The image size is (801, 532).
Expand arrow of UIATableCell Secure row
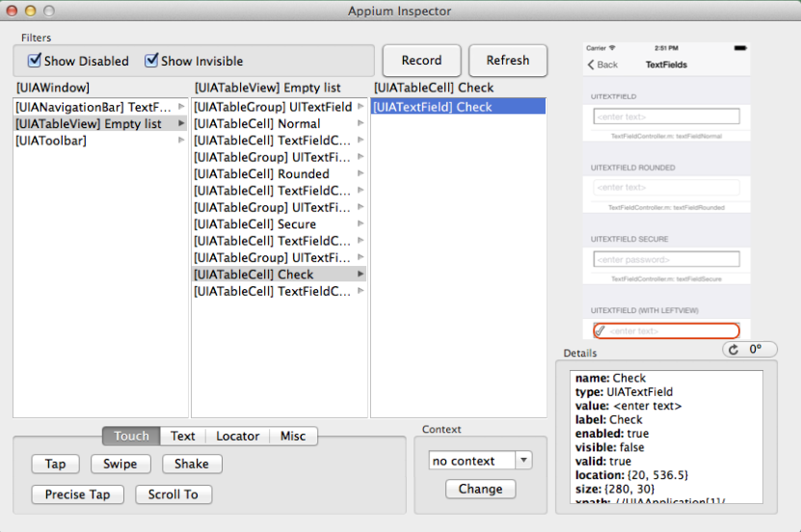point(360,224)
